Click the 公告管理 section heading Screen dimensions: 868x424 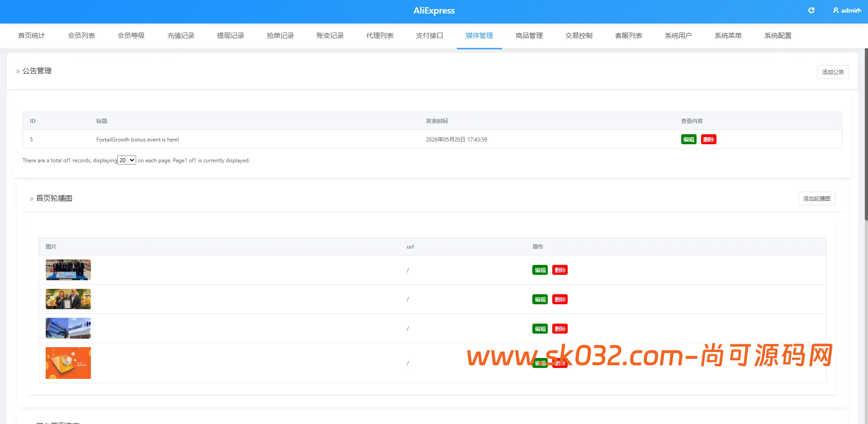[37, 71]
